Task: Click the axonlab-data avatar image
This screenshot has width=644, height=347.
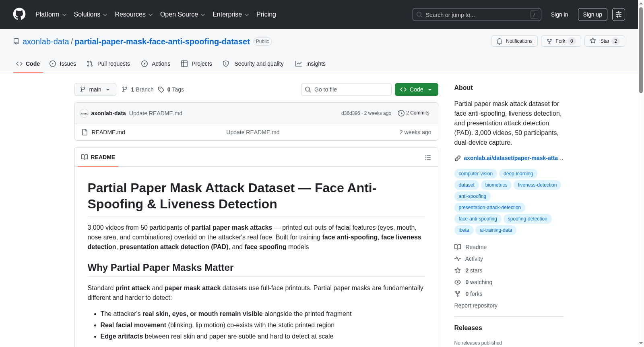Action: click(84, 114)
